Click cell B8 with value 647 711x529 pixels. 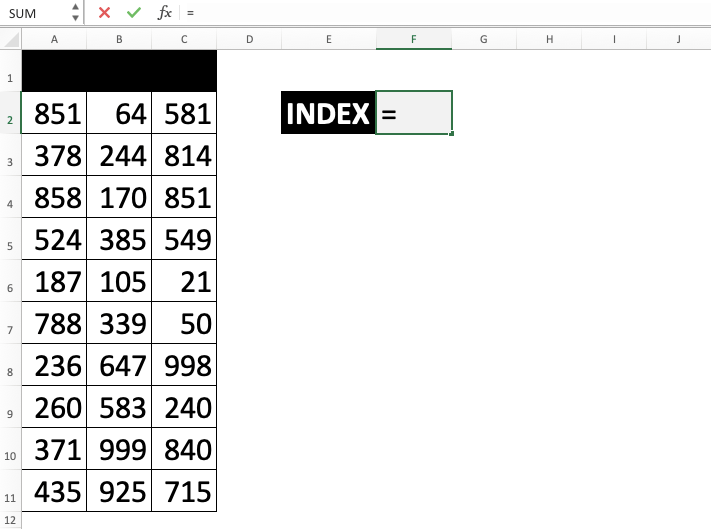(x=119, y=365)
